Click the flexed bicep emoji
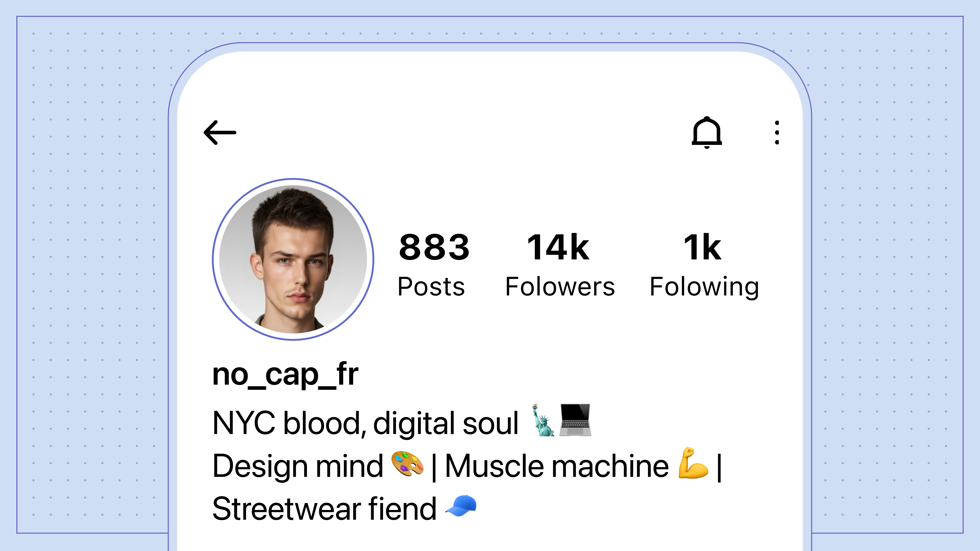This screenshot has height=551, width=980. pos(693,463)
